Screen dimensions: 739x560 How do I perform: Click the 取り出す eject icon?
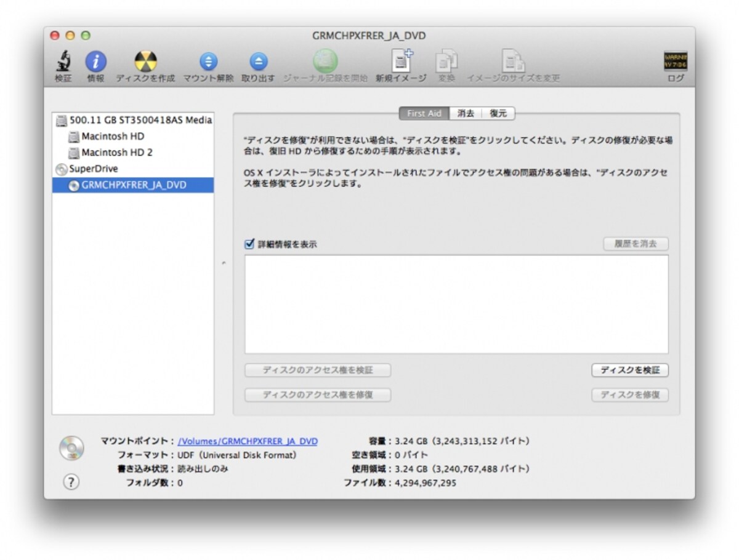(258, 61)
